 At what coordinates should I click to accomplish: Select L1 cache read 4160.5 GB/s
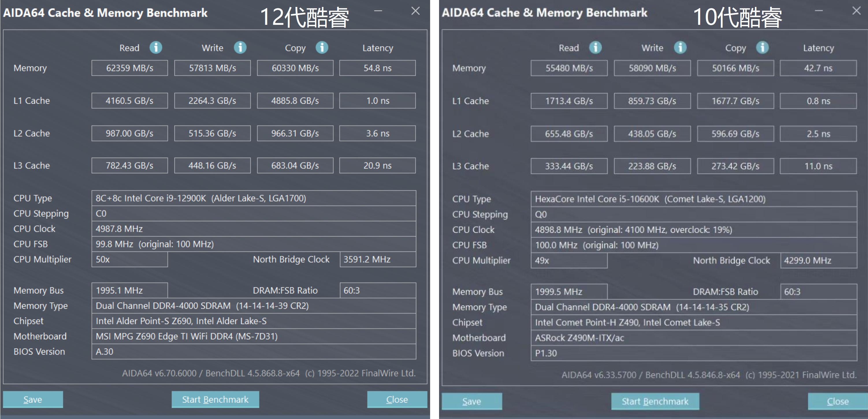pos(130,101)
